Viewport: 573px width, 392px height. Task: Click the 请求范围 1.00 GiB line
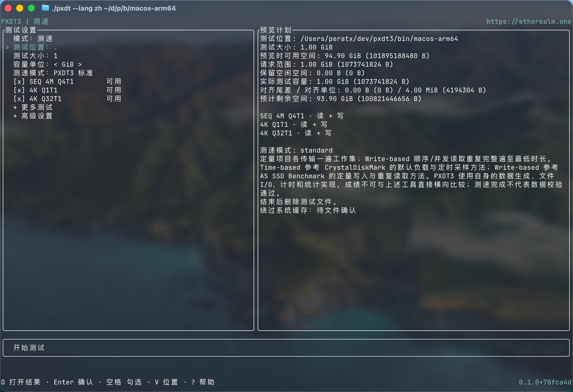(x=326, y=64)
